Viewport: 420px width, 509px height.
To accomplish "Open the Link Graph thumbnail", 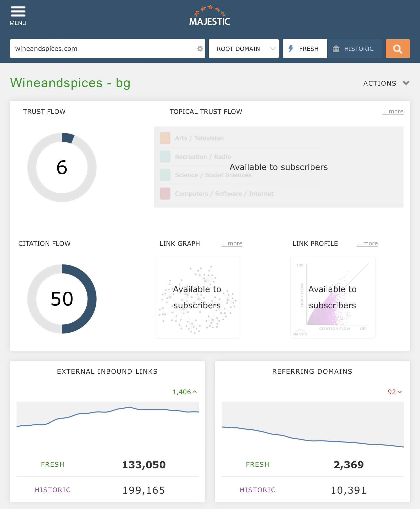I will 197,297.
